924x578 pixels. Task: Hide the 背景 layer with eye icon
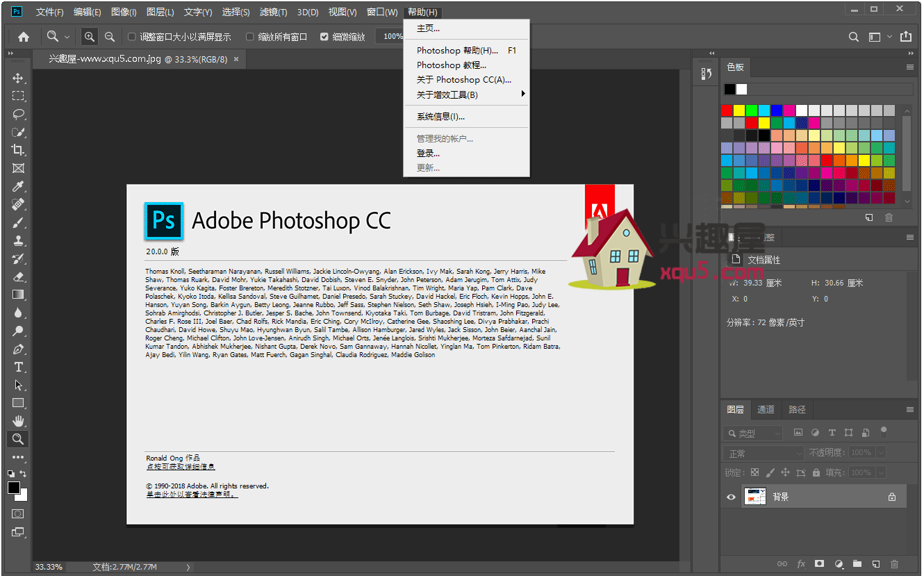click(x=731, y=497)
